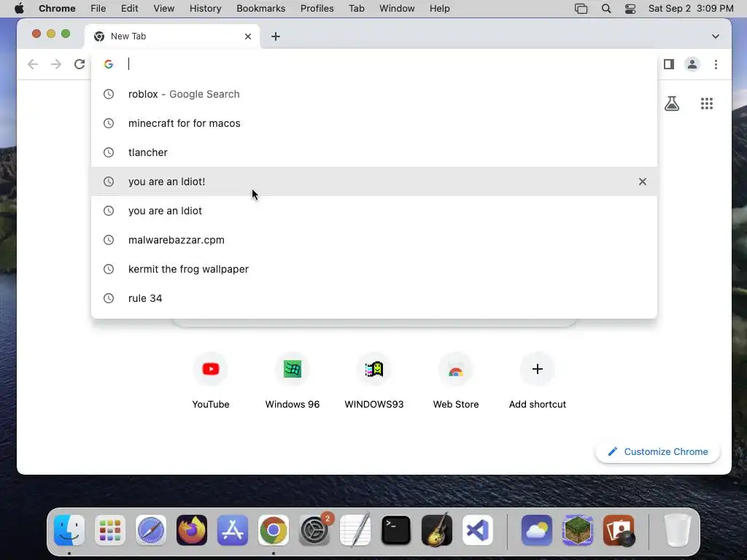Open a new tab with plus button
Screen dimensions: 747x560
pos(275,36)
